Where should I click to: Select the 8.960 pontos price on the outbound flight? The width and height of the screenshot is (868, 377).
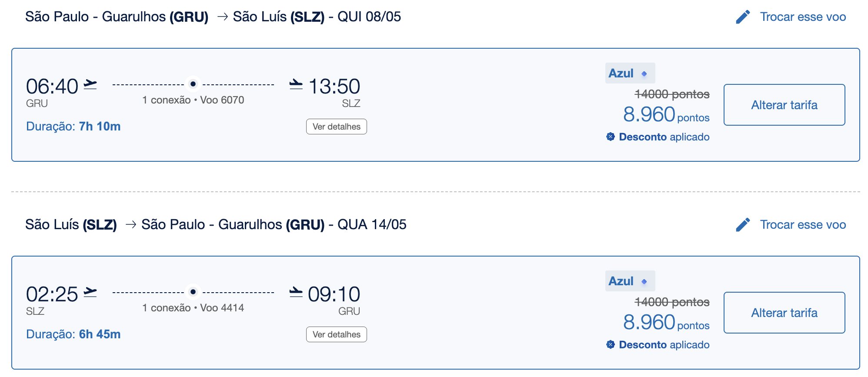click(666, 115)
